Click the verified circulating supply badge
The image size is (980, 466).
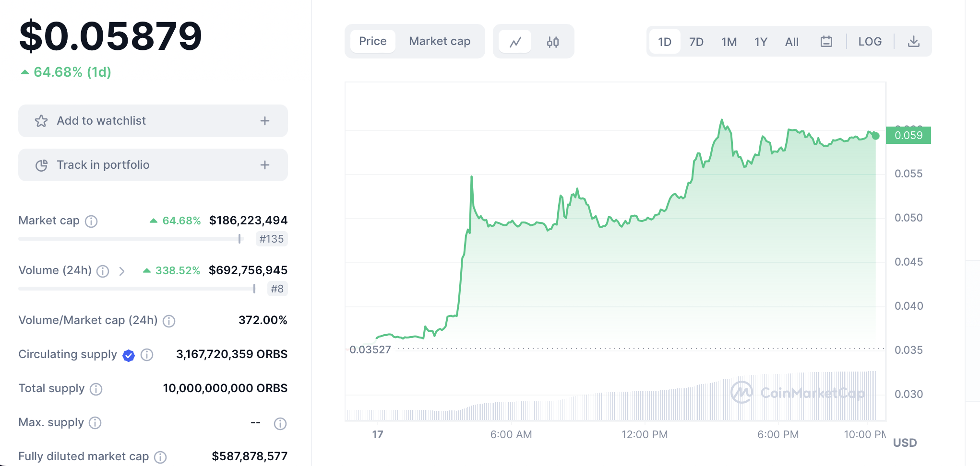(129, 355)
